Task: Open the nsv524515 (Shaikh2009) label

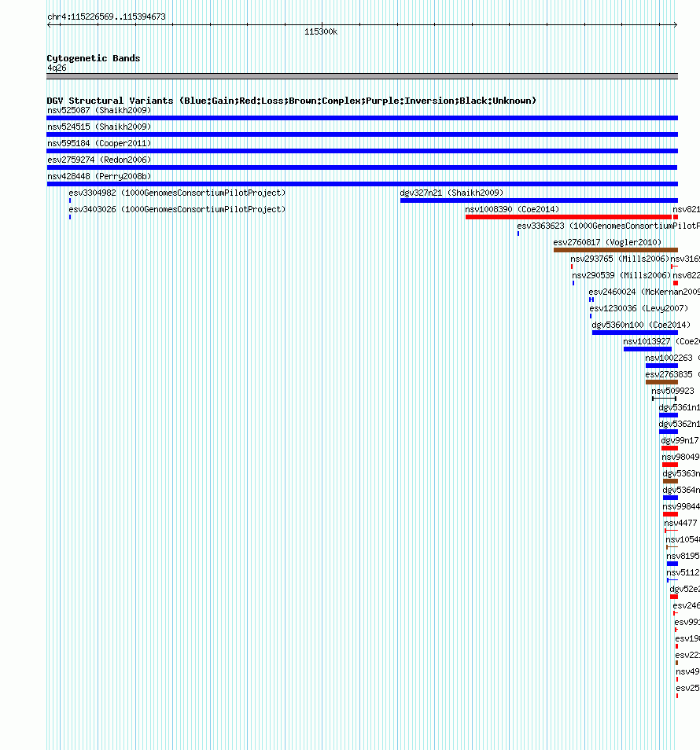Action: tap(99, 127)
